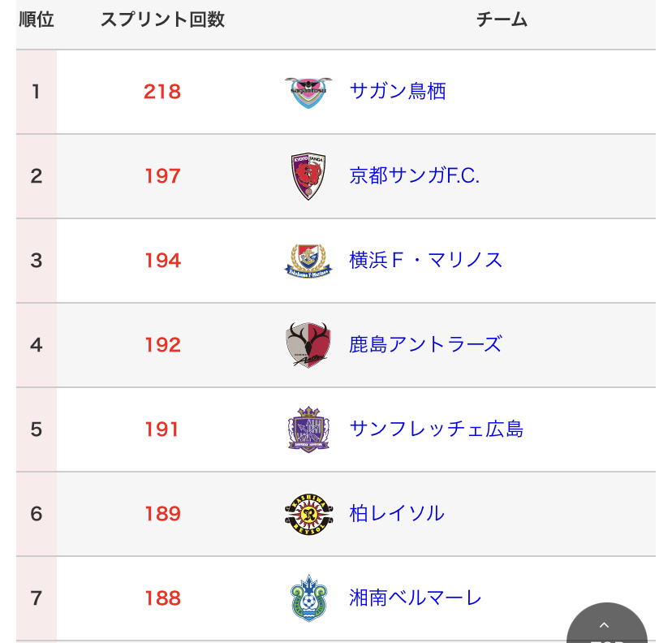Click the Sagan Tosu team crest
Viewport: 672px width, 643px height.
click(308, 93)
